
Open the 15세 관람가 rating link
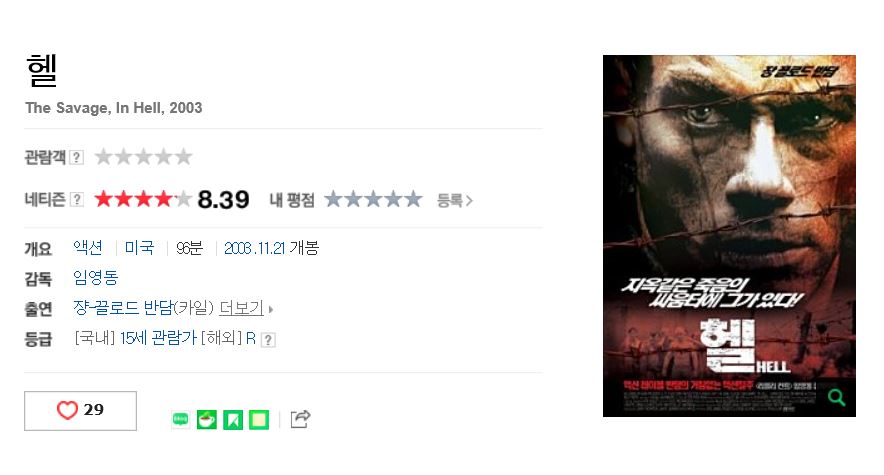click(x=158, y=338)
